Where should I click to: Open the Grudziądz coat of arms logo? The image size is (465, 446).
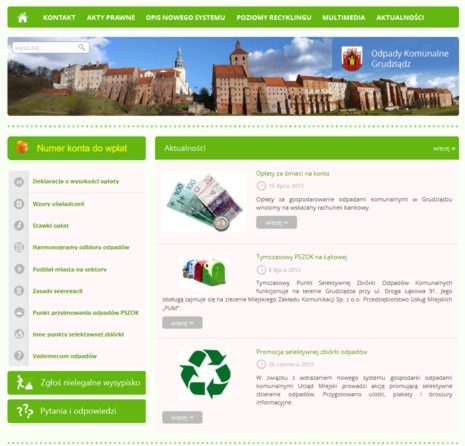(352, 59)
